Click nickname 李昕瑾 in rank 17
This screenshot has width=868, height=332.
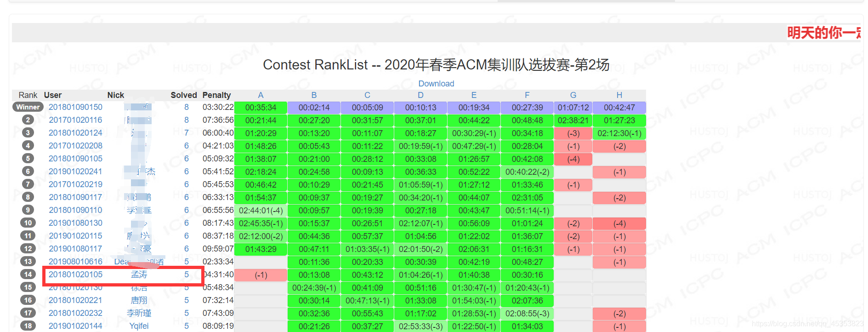(139, 313)
